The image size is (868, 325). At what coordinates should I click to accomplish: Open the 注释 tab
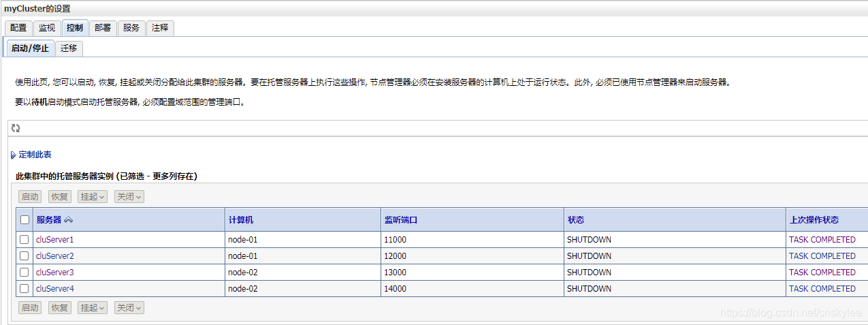[160, 28]
